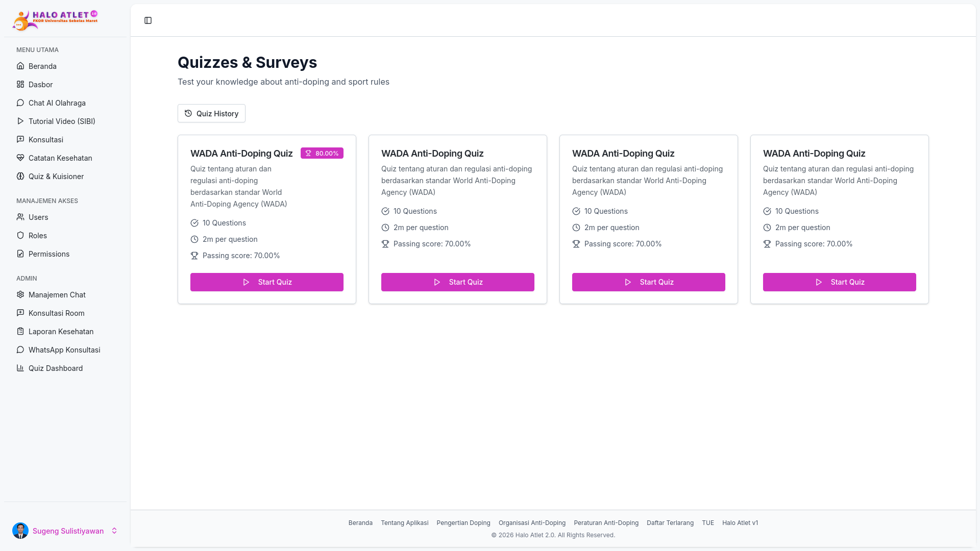Viewport: 980px width, 551px height.
Task: Click the Roles shield icon
Action: click(x=20, y=235)
